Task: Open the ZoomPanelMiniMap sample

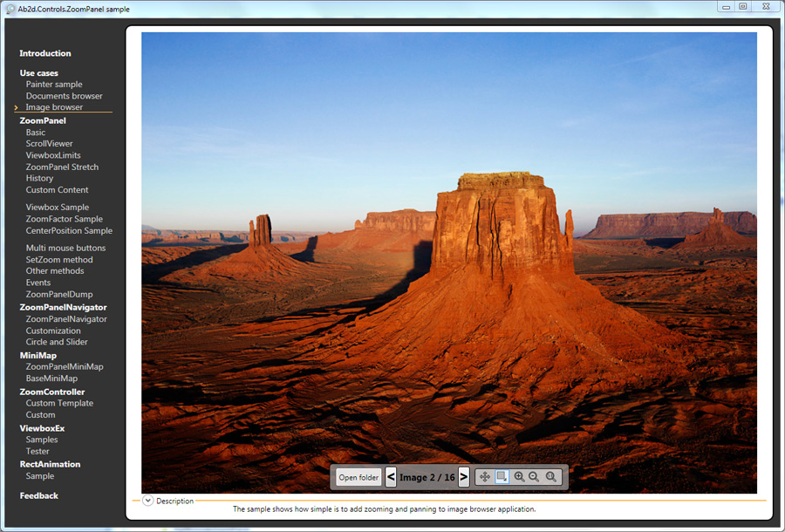Action: (65, 367)
